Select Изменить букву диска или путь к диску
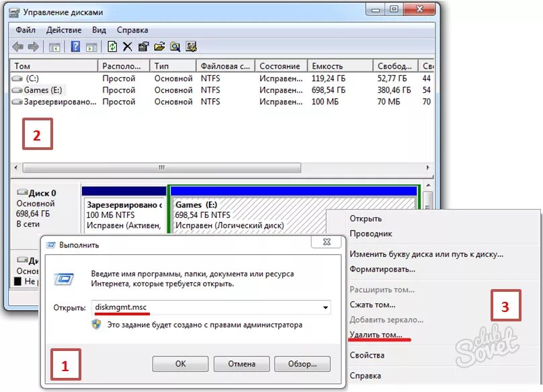 (x=426, y=254)
